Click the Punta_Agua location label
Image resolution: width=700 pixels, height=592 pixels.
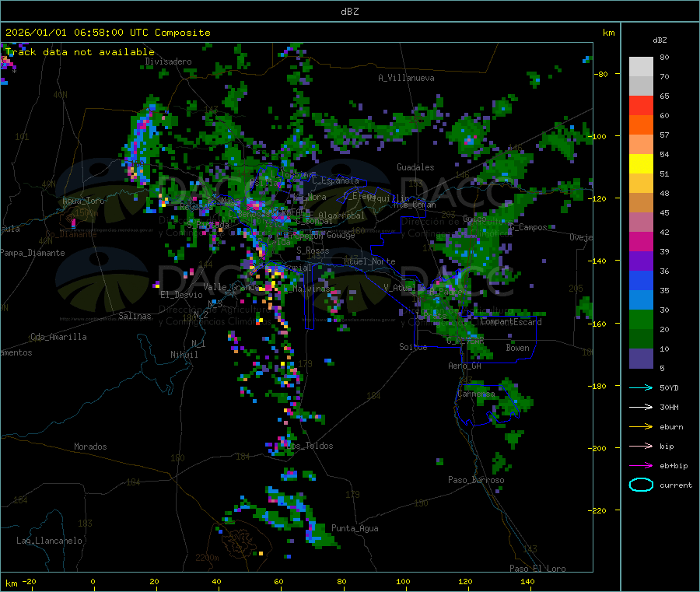355,528
